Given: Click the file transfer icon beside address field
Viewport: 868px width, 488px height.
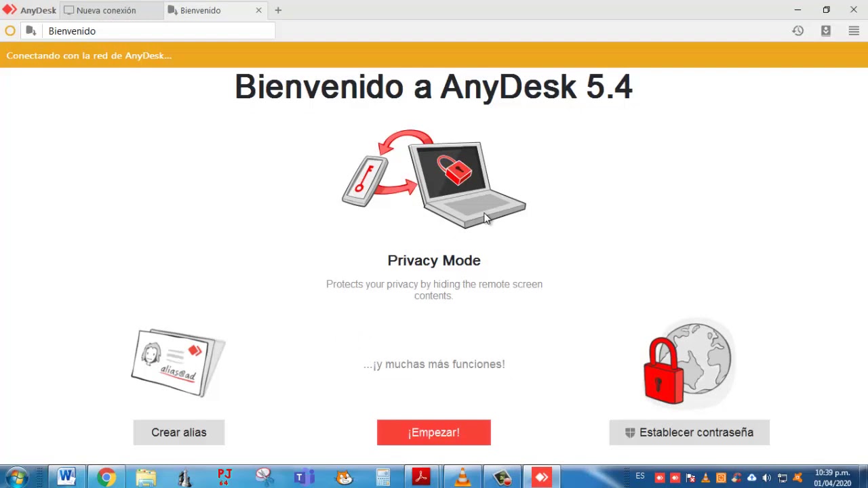Looking at the screenshot, I should tap(31, 31).
